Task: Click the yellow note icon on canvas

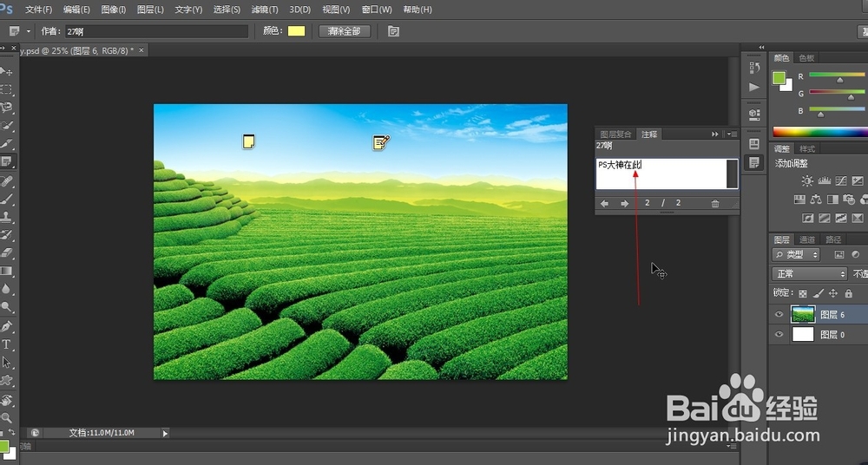Action: tap(249, 141)
